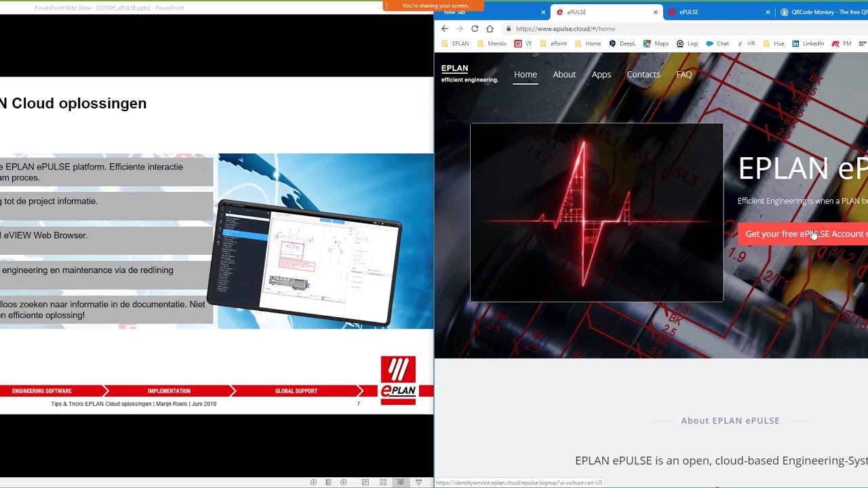Switch to the second ePULSE tab
Viewport: 868px width, 488px height.
(719, 12)
